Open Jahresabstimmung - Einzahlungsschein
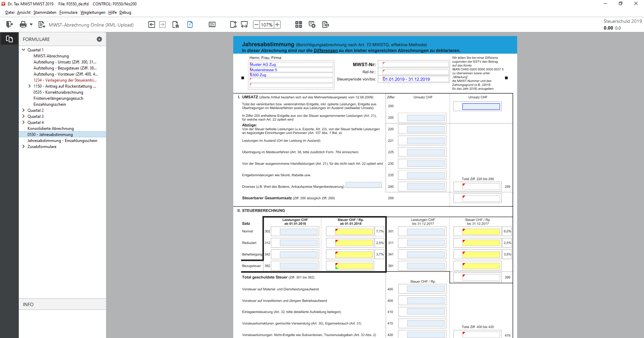This screenshot has width=644, height=338. 62,141
